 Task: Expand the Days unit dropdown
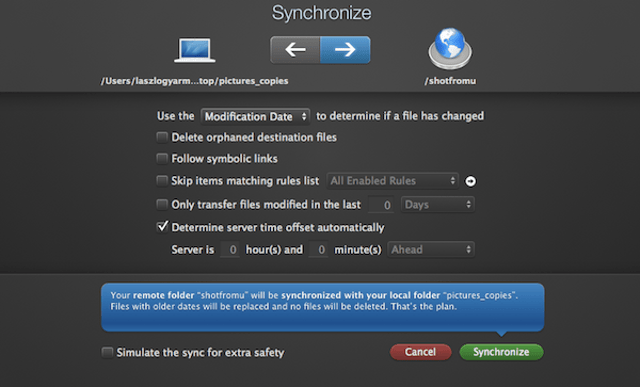[x=438, y=204]
